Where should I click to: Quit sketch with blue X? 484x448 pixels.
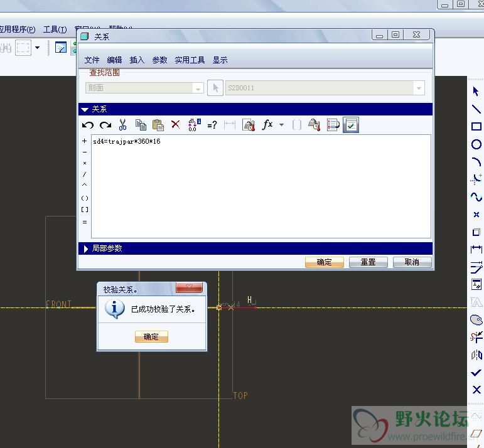pyautogui.click(x=476, y=390)
